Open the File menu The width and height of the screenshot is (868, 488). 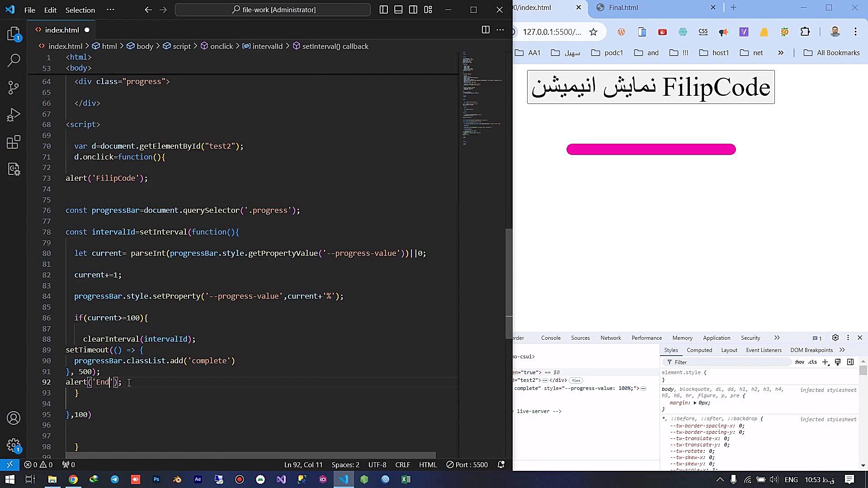click(29, 9)
